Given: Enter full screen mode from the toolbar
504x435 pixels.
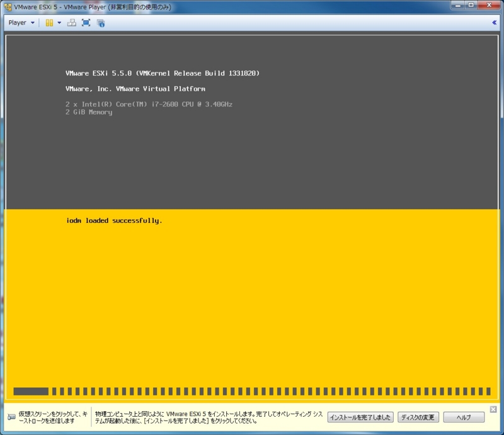Looking at the screenshot, I should coord(86,23).
